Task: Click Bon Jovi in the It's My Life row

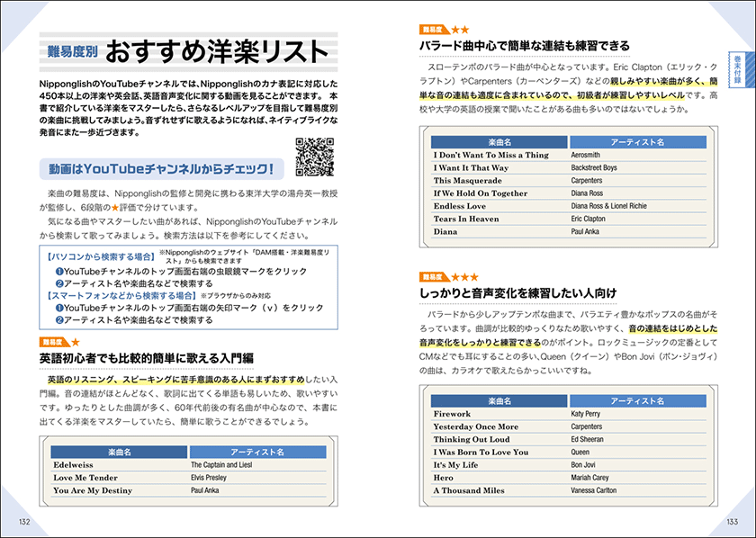Action: [583, 465]
